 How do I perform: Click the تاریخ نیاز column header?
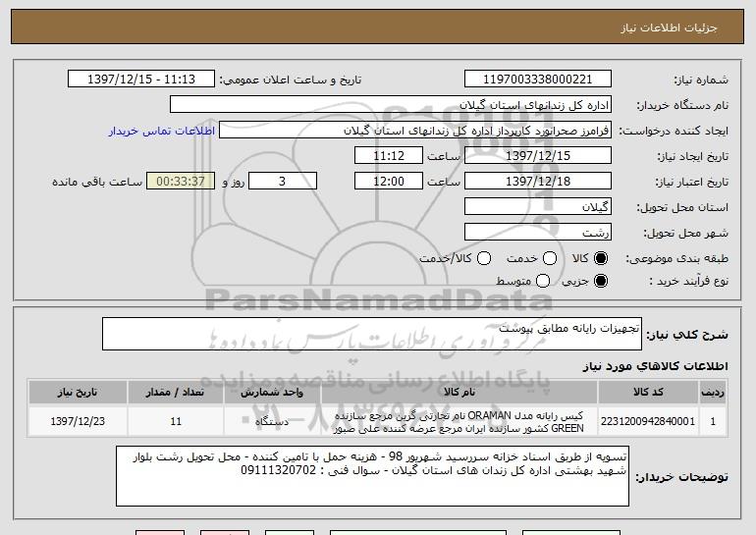(x=78, y=393)
